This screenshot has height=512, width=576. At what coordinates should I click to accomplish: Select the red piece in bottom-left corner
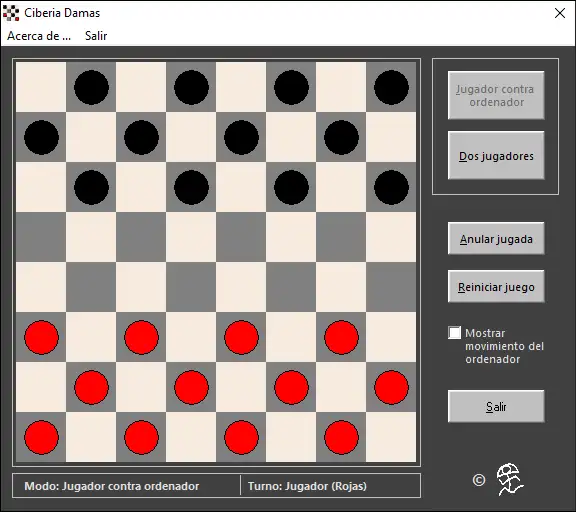click(x=42, y=437)
